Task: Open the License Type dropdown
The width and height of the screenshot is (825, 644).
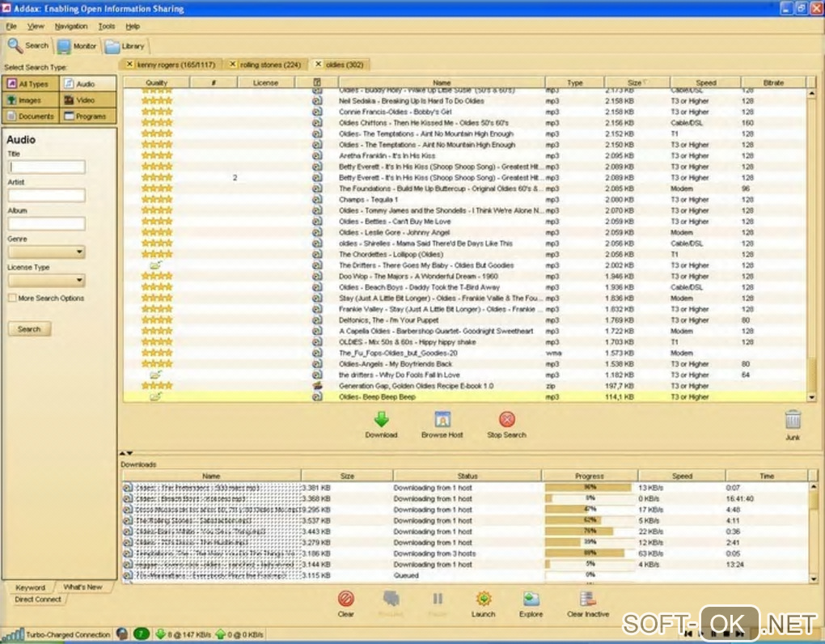Action: point(46,281)
